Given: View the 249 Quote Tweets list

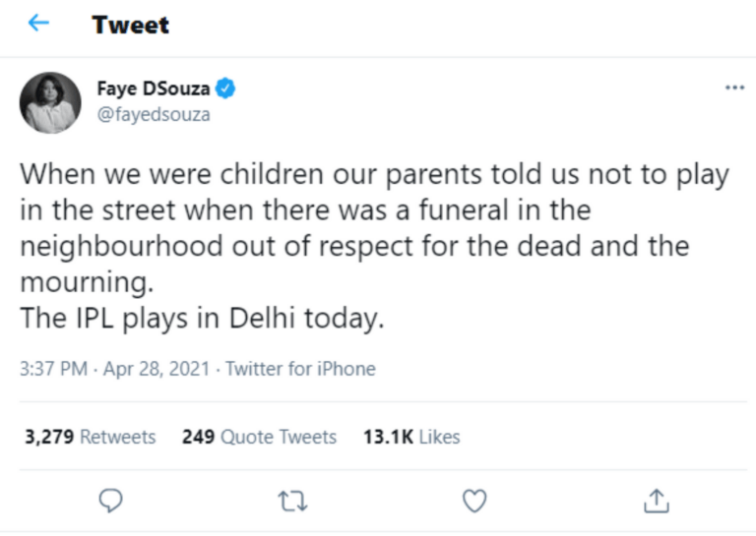Looking at the screenshot, I should click(x=259, y=437).
